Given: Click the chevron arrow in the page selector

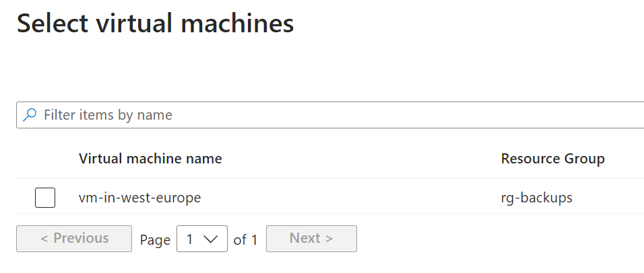Looking at the screenshot, I should coord(210,239).
